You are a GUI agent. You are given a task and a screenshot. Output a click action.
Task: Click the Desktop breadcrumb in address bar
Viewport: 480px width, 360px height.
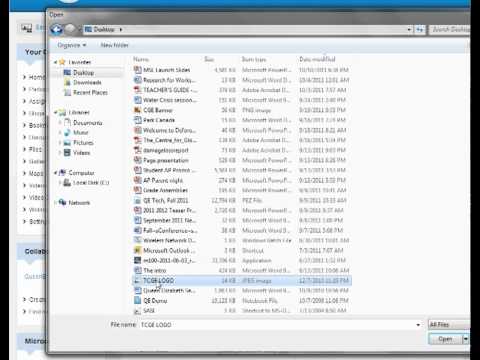pos(104,29)
